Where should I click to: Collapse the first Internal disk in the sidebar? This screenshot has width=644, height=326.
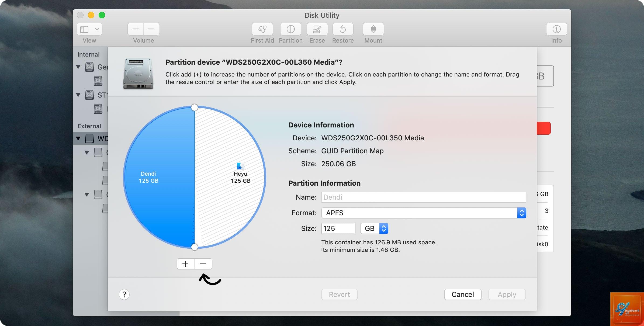point(78,67)
